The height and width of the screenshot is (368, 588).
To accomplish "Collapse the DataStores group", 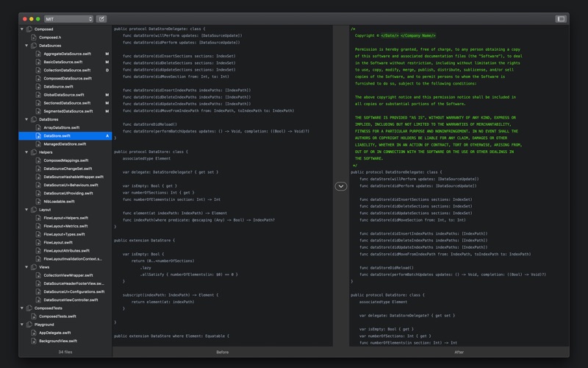I will pos(26,119).
